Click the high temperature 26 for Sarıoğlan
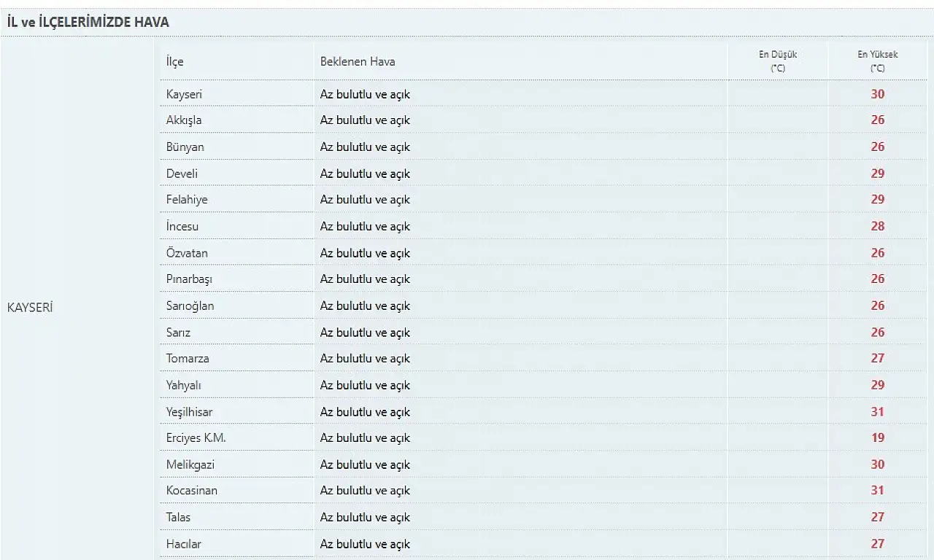This screenshot has height=560, width=934. pos(877,306)
